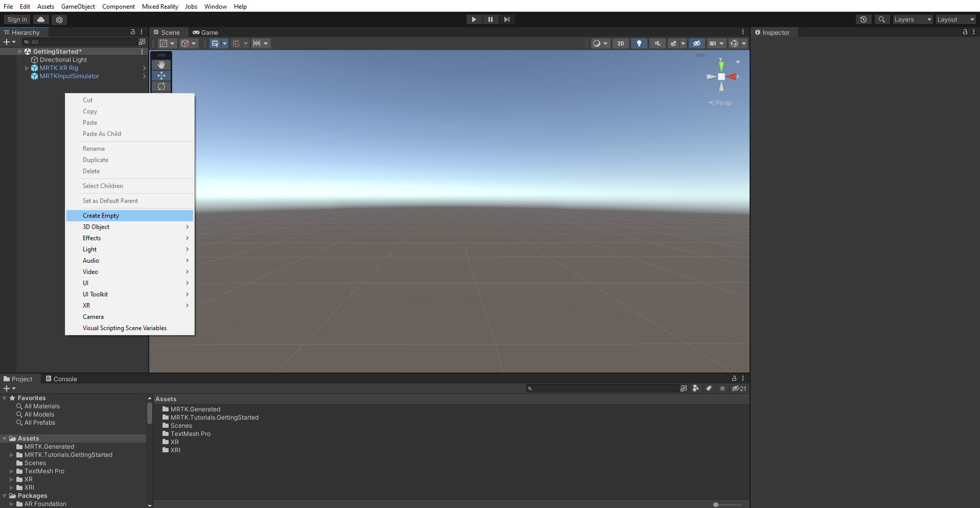Image resolution: width=980 pixels, height=508 pixels.
Task: Click the tool handle position pivot icon
Action: [164, 43]
